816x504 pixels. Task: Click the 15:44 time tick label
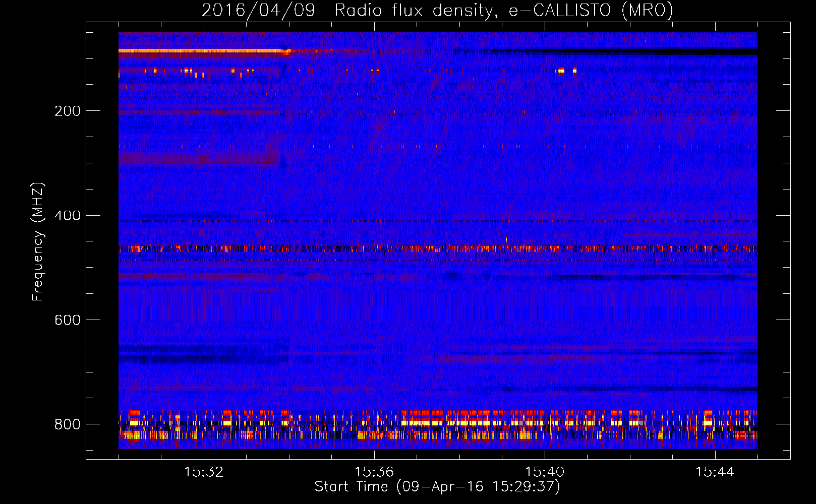(x=715, y=472)
